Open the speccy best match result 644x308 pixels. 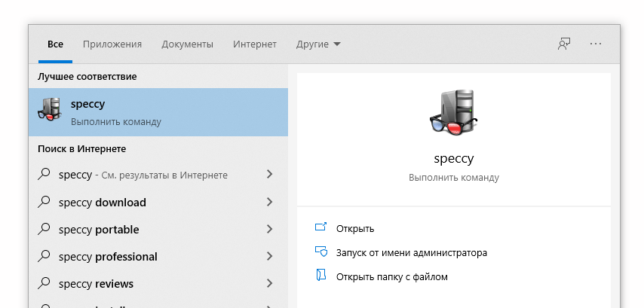[x=158, y=112]
